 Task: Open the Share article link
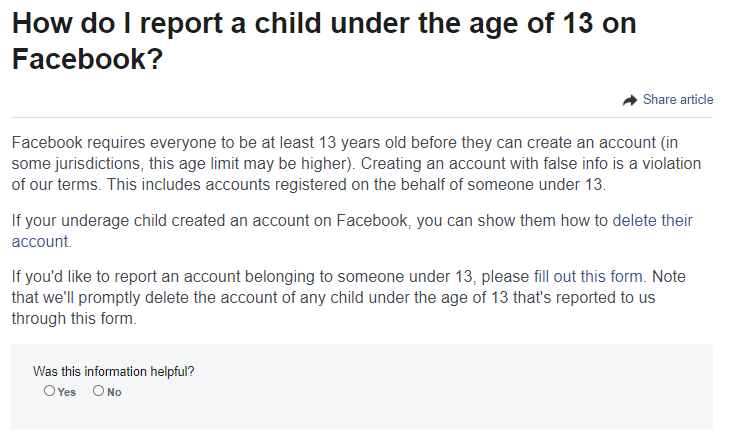[x=678, y=100]
